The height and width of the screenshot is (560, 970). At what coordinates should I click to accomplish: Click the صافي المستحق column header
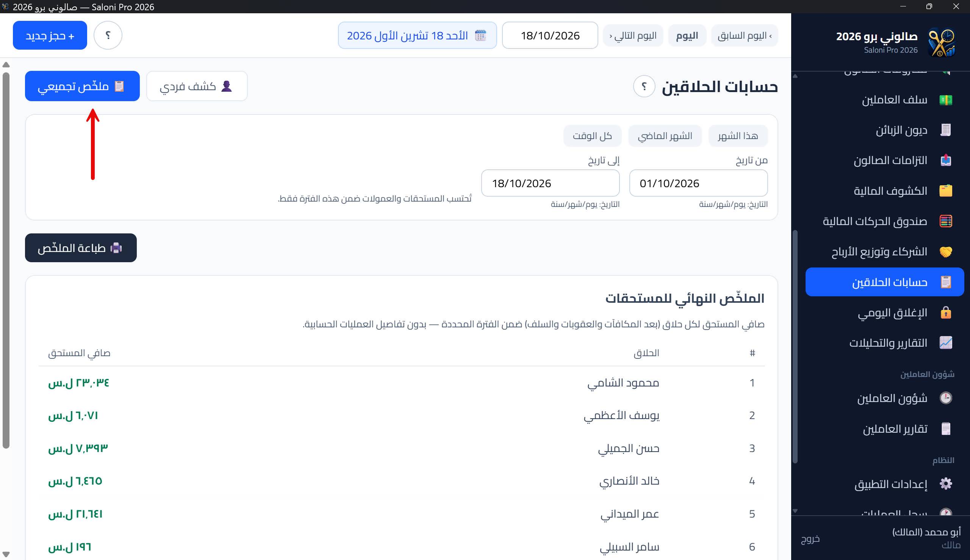click(79, 353)
